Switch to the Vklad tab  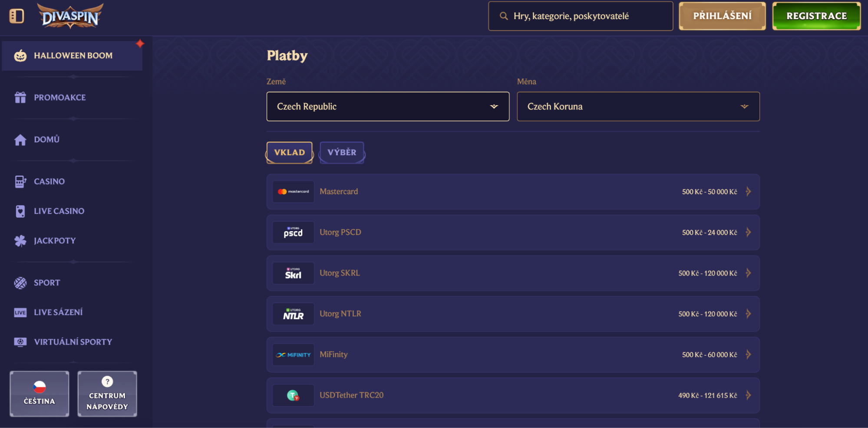[x=290, y=153]
